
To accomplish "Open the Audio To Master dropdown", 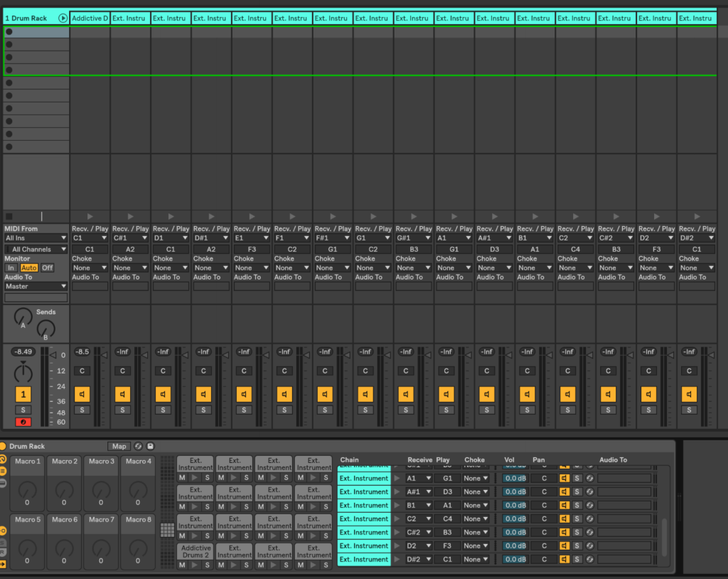I will [x=36, y=286].
